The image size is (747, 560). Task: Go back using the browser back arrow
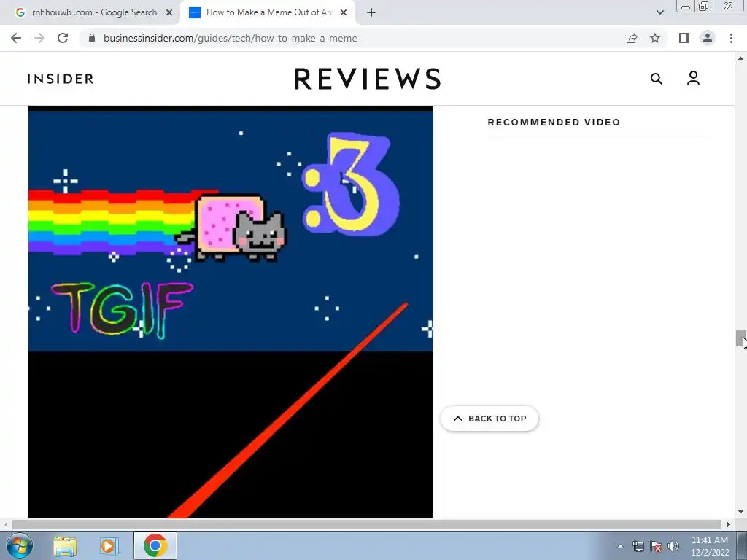pos(16,38)
